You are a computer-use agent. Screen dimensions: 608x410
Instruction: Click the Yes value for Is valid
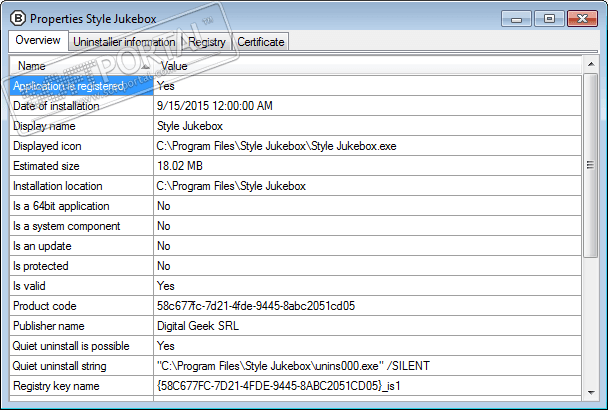[166, 286]
